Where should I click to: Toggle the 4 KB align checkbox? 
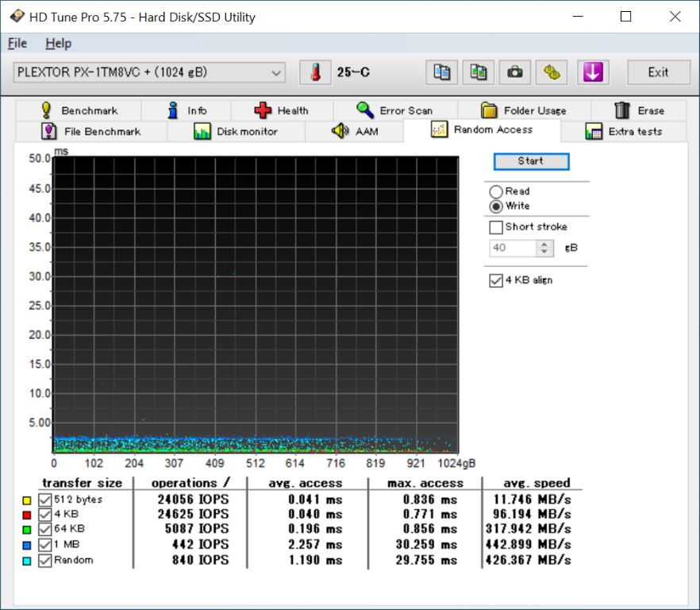coord(496,280)
